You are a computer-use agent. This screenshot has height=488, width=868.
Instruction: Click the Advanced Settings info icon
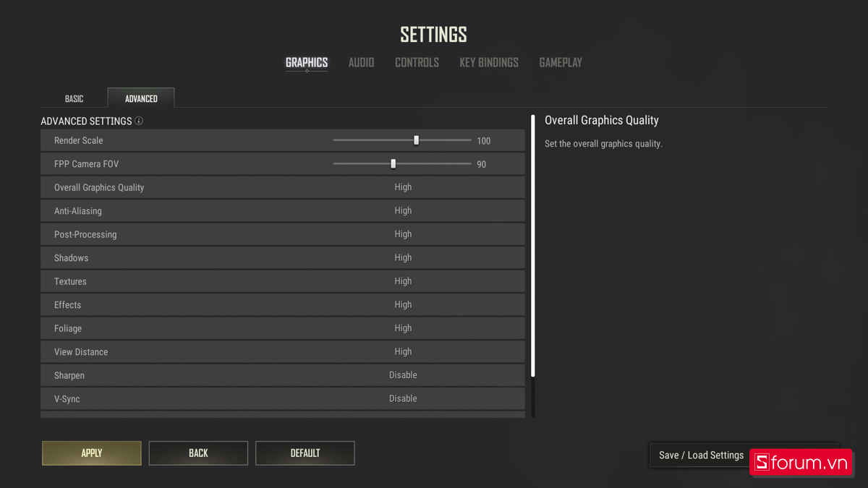(139, 121)
